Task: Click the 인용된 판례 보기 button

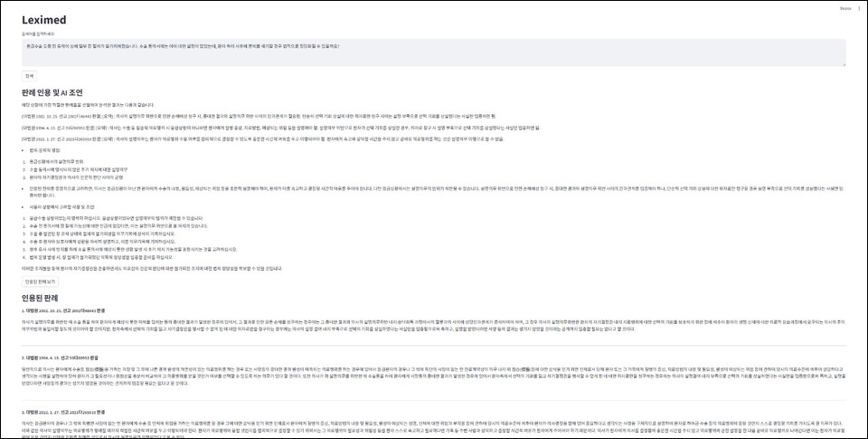Action: (x=41, y=282)
